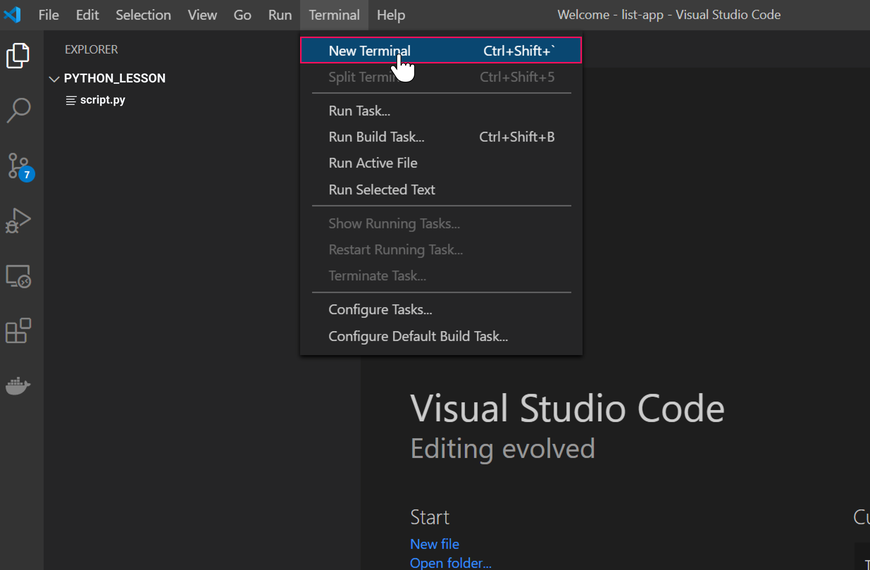This screenshot has width=870, height=570.
Task: Open the File menu
Action: [48, 15]
